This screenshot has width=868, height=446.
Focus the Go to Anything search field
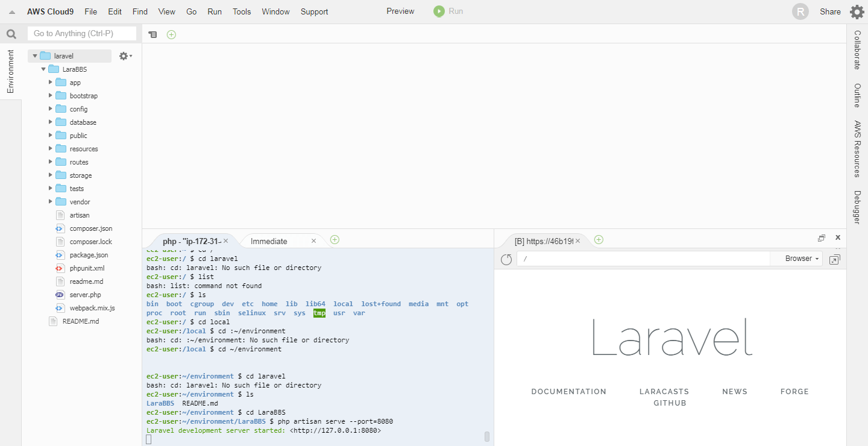point(82,34)
